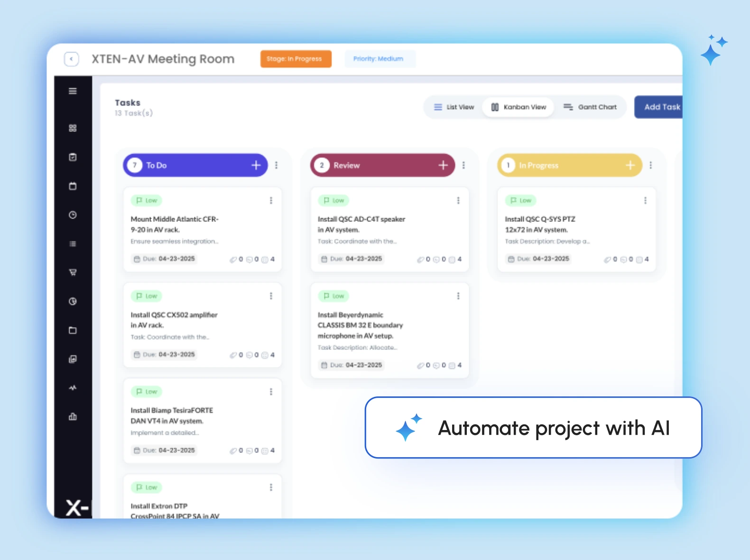The image size is (750, 560).
Task: Open the pie chart icon in sidebar
Action: point(73,301)
